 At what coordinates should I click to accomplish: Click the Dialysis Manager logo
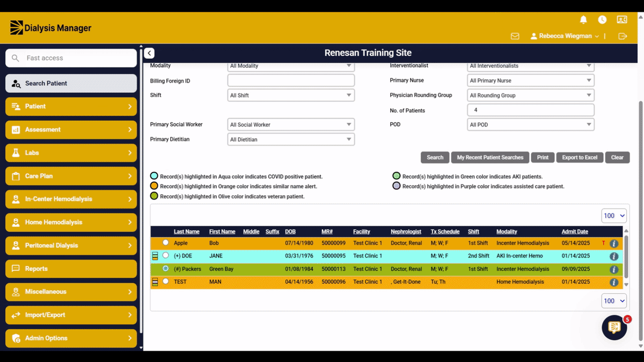point(51,28)
